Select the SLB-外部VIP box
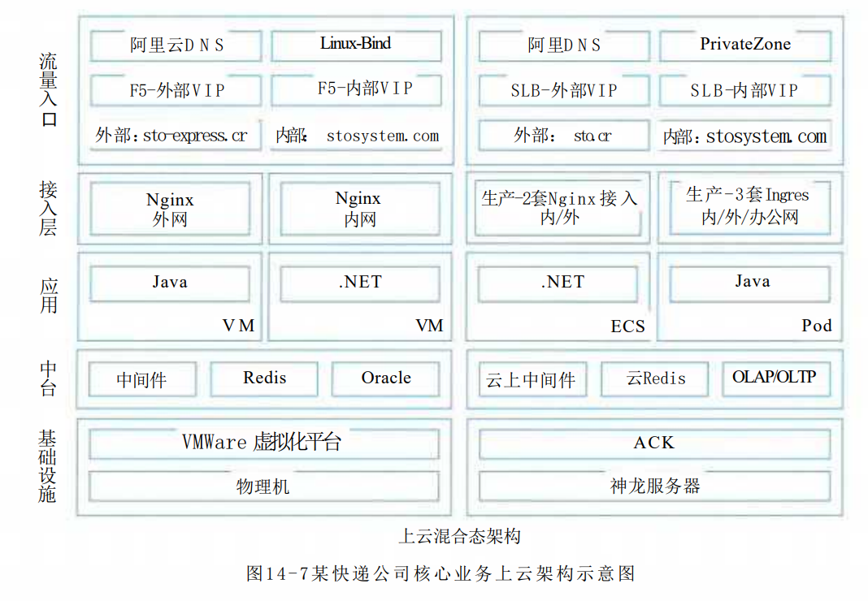The width and height of the screenshot is (868, 601). tap(564, 90)
